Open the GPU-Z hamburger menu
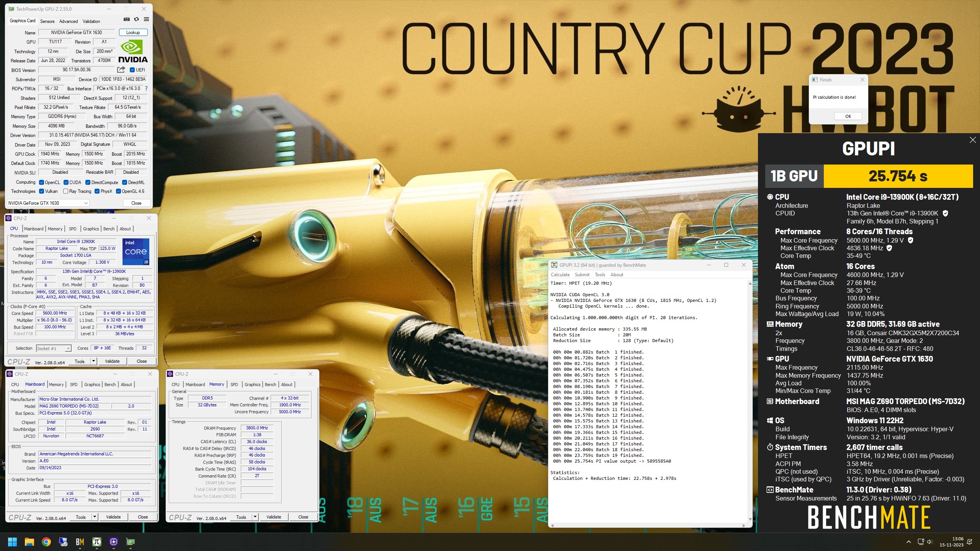 click(146, 19)
